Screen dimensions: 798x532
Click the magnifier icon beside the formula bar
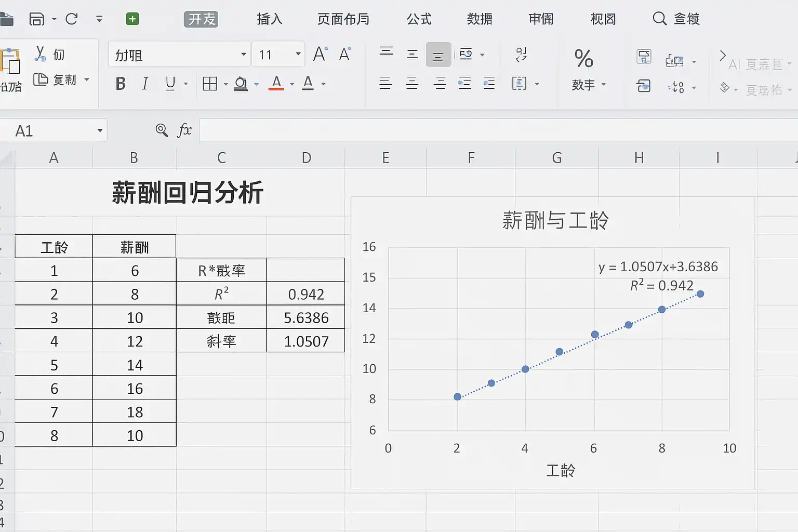162,130
